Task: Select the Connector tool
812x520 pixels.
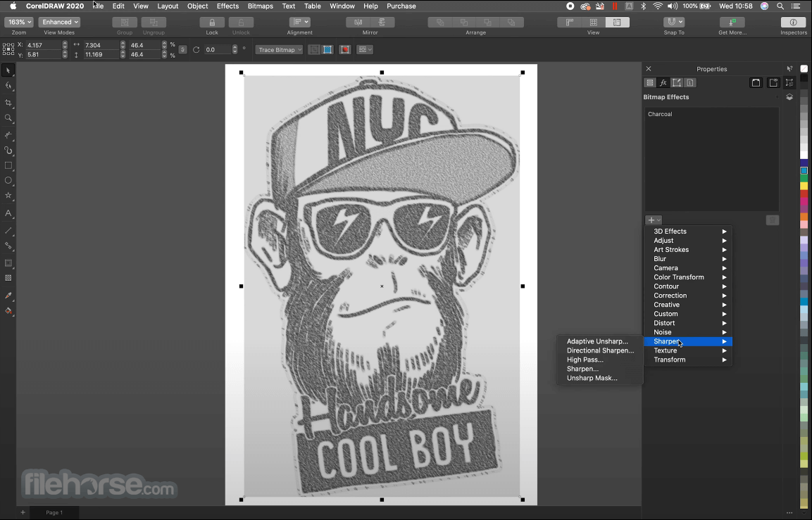Action: [x=8, y=246]
